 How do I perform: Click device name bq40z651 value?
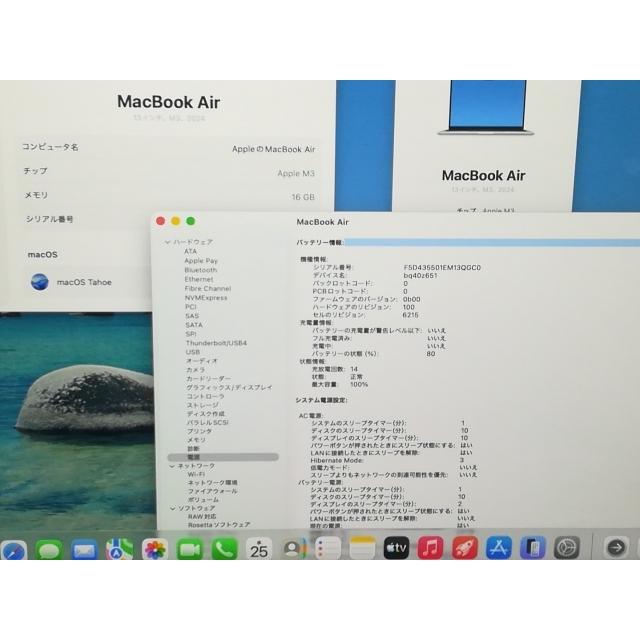420,276
